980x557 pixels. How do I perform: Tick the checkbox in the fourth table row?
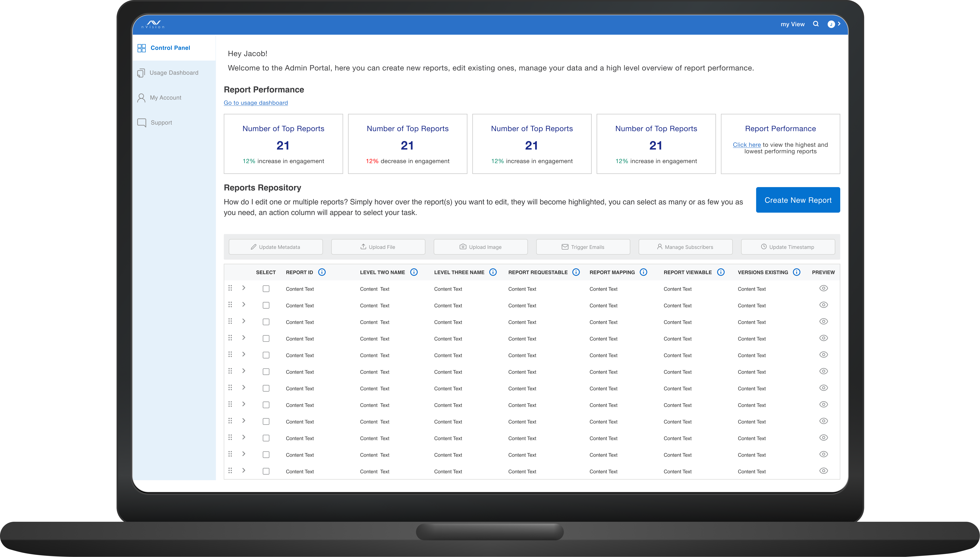click(266, 339)
